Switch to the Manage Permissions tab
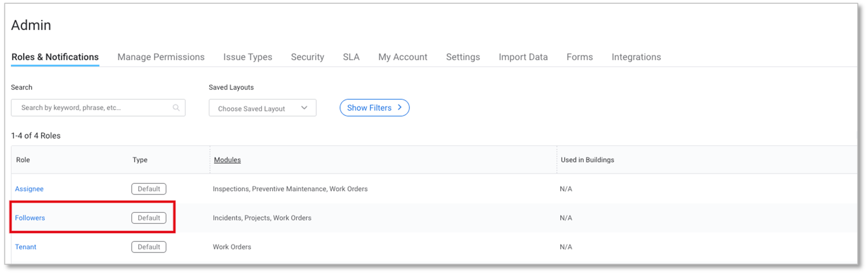 pyautogui.click(x=161, y=57)
